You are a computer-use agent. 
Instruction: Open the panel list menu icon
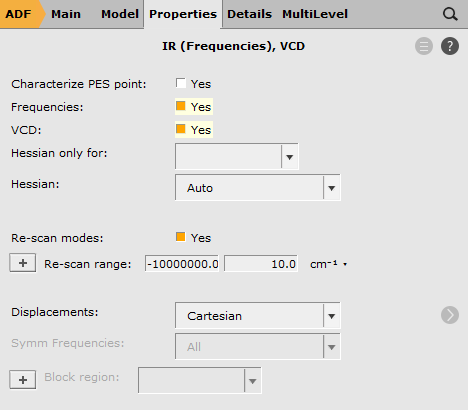coord(424,46)
